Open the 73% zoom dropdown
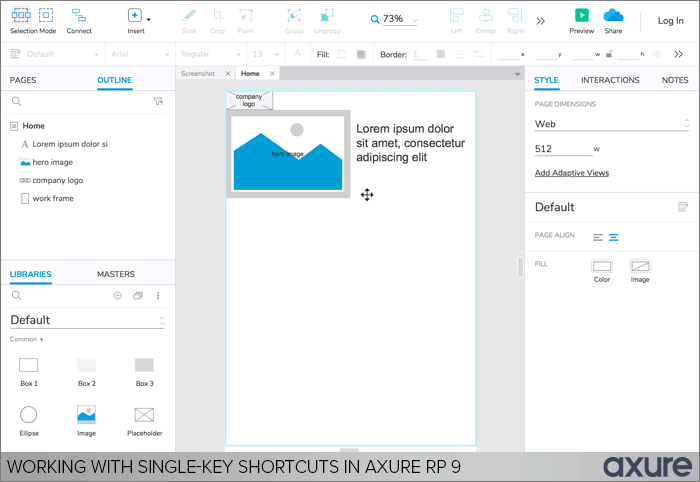 tap(415, 20)
